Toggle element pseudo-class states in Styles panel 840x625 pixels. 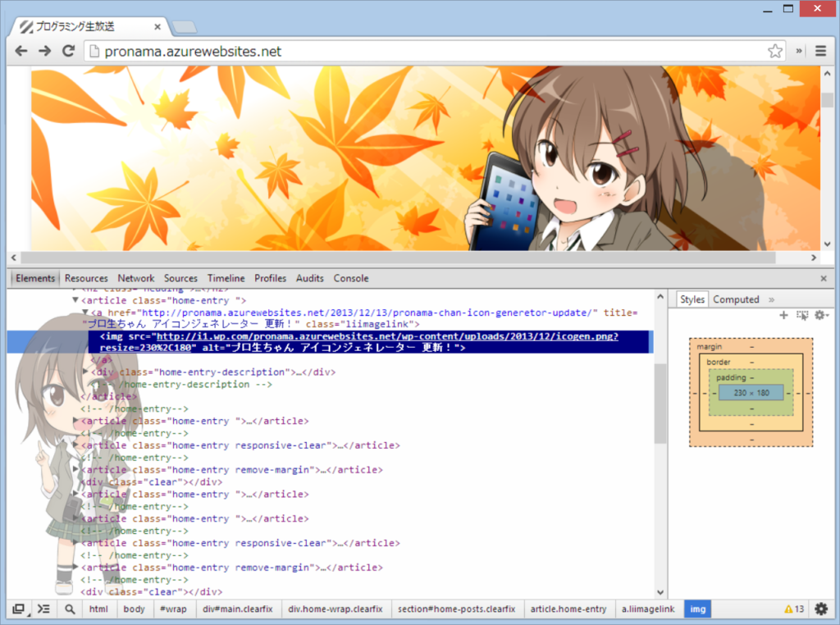(802, 315)
